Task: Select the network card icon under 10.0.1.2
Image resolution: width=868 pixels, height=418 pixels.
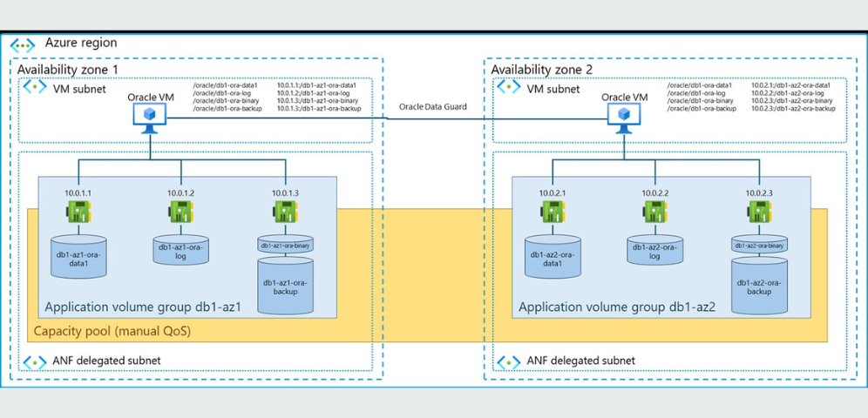Action: (181, 212)
